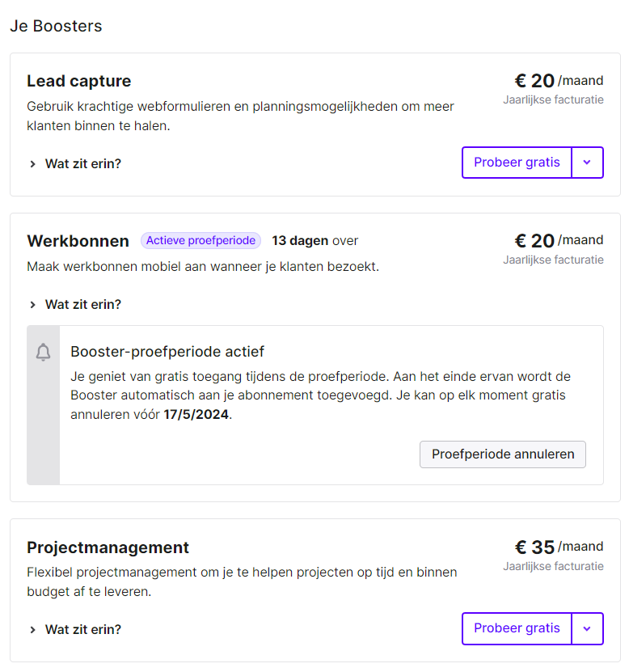Open the dropdown arrow beside Lead capture's Probeer gratis

click(x=588, y=163)
